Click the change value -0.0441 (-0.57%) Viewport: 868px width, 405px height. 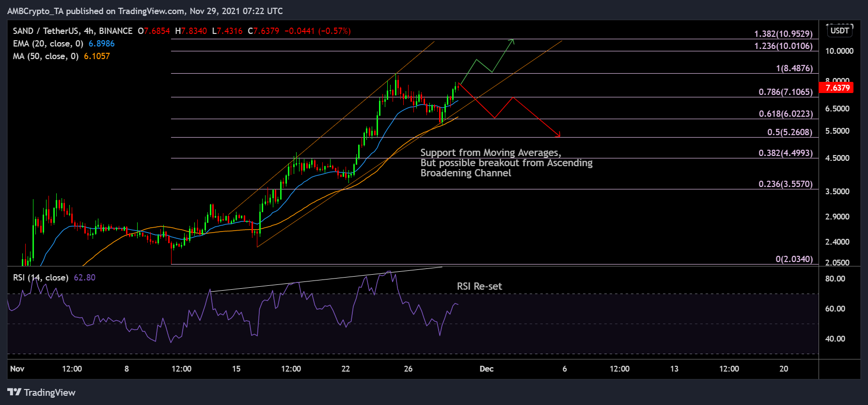click(x=317, y=31)
